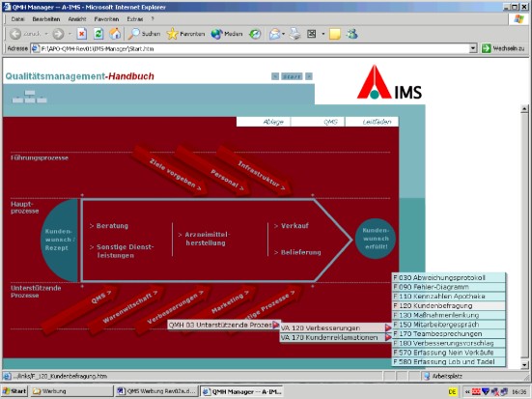The height and width of the screenshot is (399, 532).
Task: Switch to the Werbung taskbar window
Action: click(x=70, y=391)
